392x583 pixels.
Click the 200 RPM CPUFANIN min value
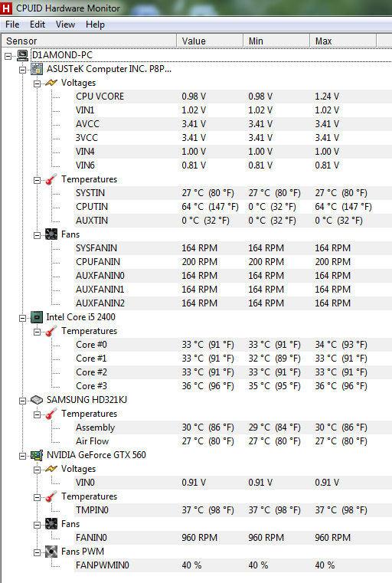pyautogui.click(x=266, y=262)
